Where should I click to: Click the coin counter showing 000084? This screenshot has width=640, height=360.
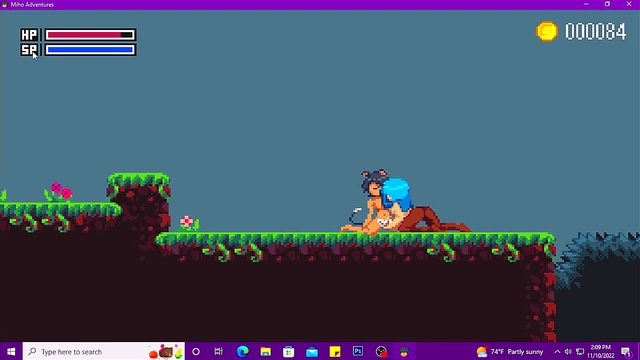[x=596, y=31]
